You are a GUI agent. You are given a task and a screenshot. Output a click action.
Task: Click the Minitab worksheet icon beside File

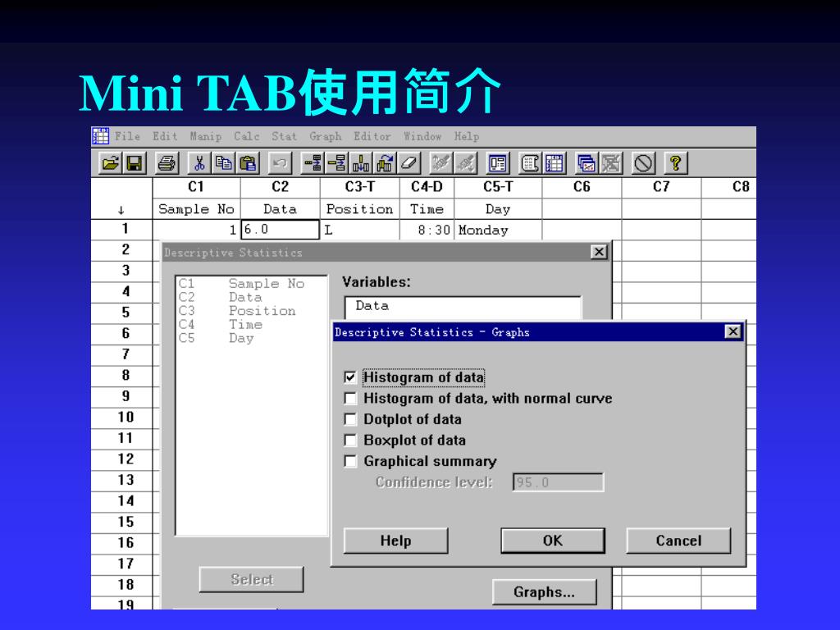pos(100,136)
